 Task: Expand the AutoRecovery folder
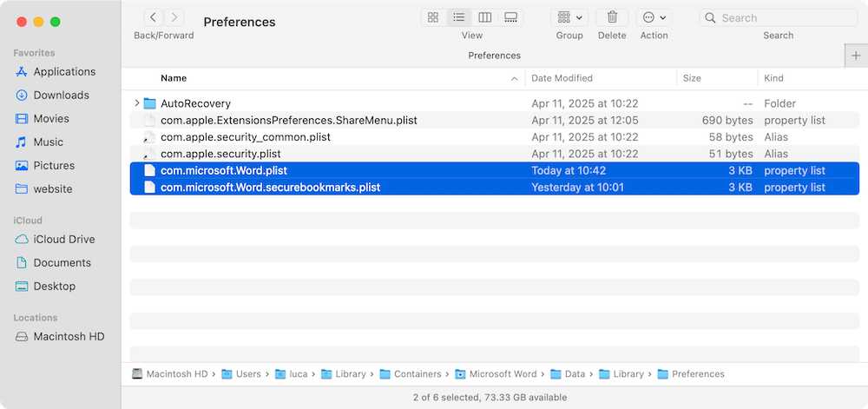[137, 103]
